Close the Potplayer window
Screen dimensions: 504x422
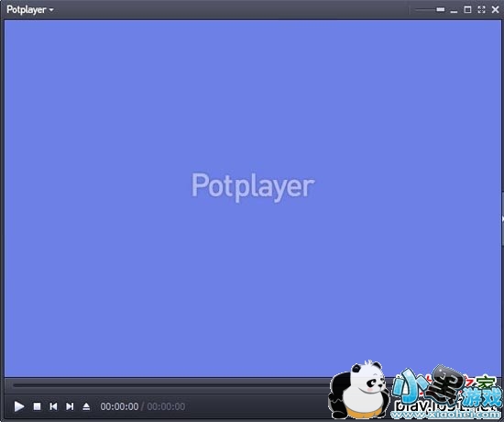pos(496,10)
